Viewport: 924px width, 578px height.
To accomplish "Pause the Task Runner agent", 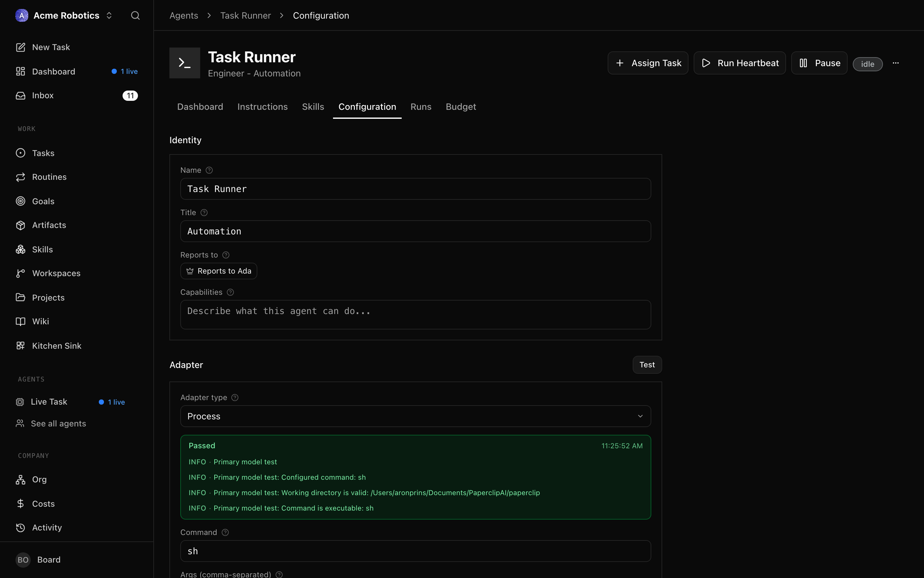I will [x=819, y=63].
